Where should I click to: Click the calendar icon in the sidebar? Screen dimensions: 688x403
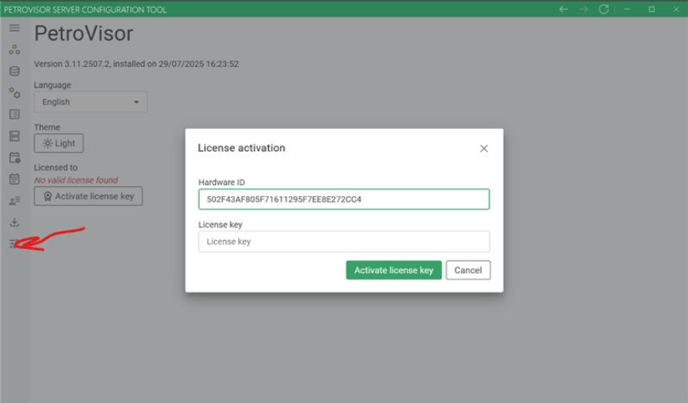click(x=14, y=179)
